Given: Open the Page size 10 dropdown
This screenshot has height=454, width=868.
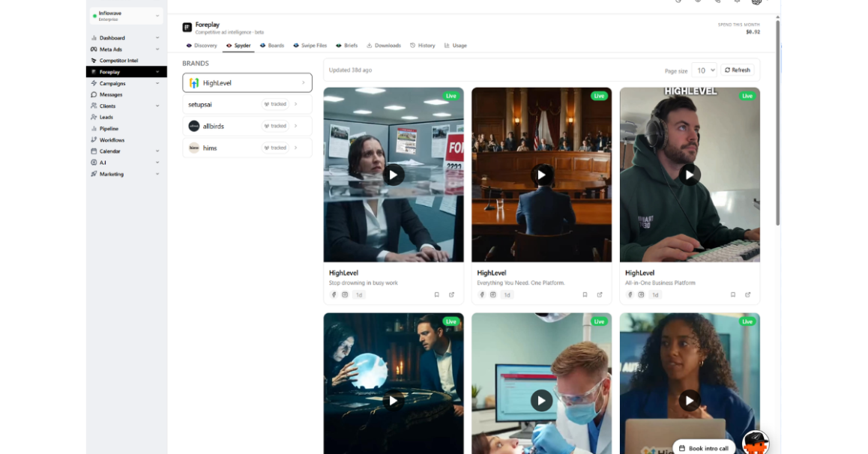Looking at the screenshot, I should pyautogui.click(x=704, y=70).
